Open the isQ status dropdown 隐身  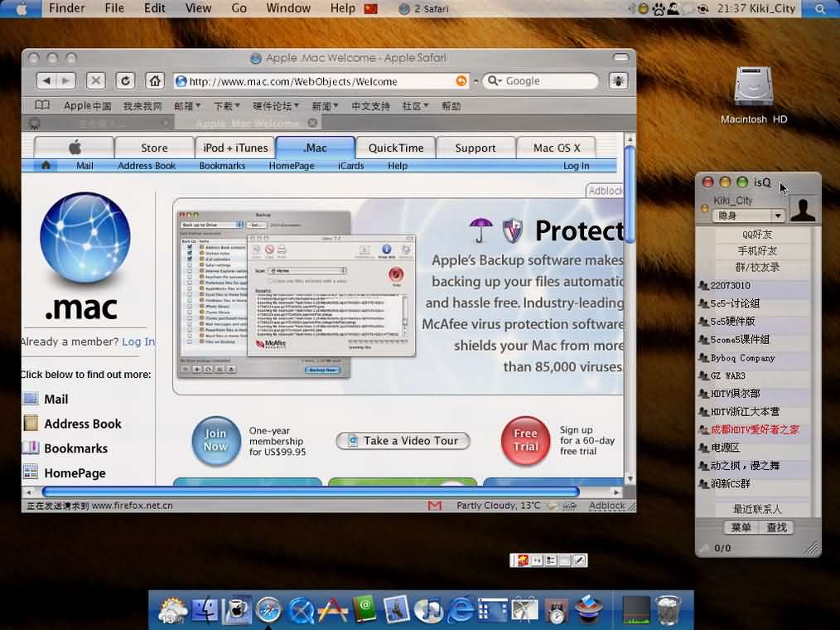tap(748, 216)
